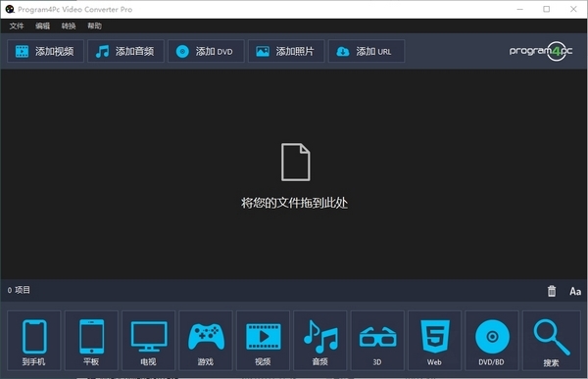This screenshot has width=588, height=379.
Task: Choose the Web HTML5 output icon
Action: pos(434,341)
